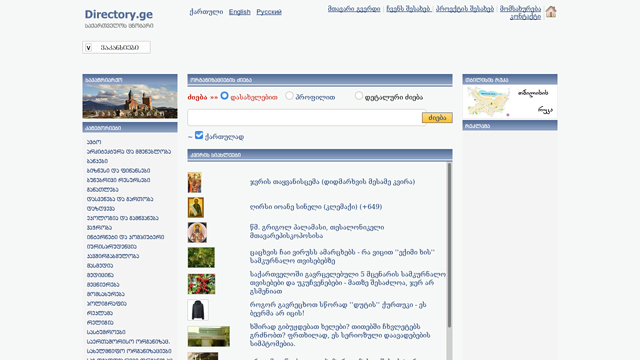Viewport: 640px width, 360px height.
Task: Open the ცაცხვის ჩაი news headline
Action: (x=342, y=257)
